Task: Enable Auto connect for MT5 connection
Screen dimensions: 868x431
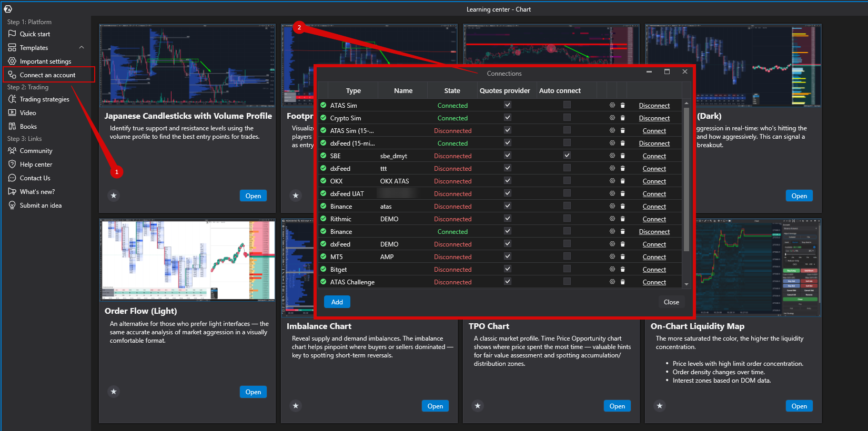Action: 567,256
